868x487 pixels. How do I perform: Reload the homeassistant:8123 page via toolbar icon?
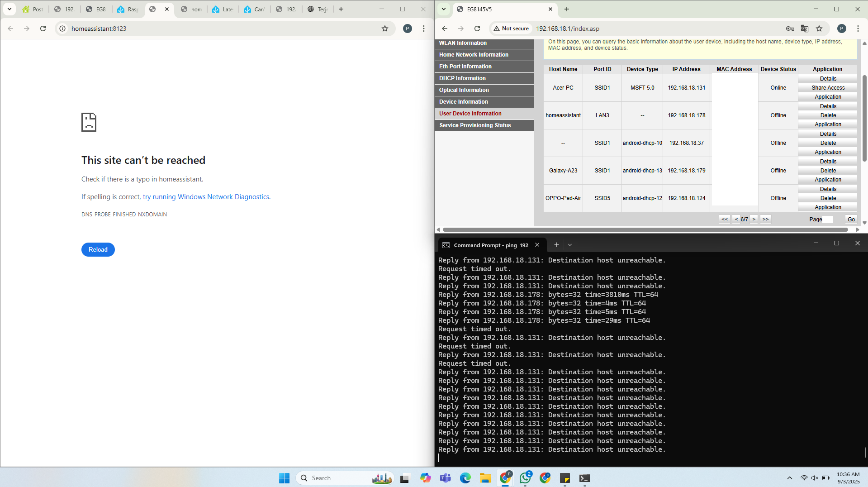43,29
